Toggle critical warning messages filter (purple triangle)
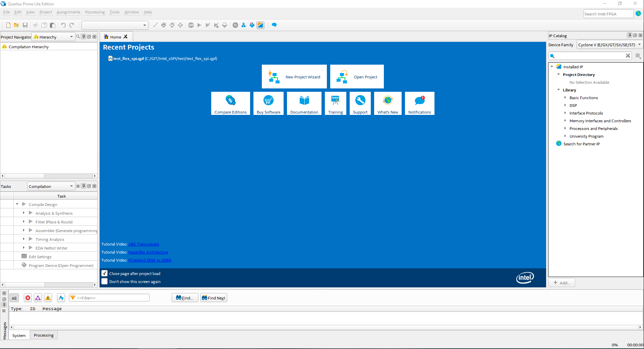Screen dimensions: 644x349 point(38,298)
